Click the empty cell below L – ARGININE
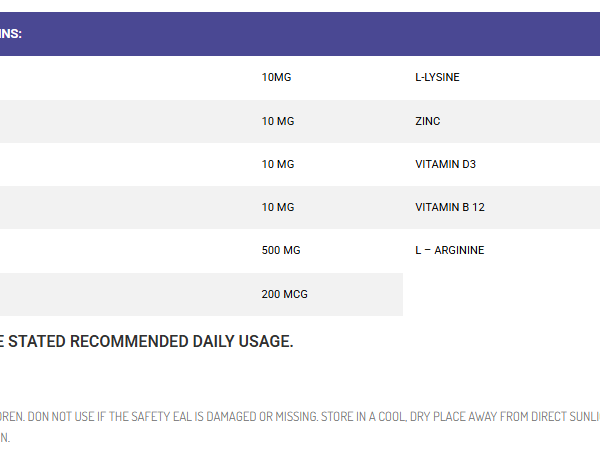 point(501,295)
